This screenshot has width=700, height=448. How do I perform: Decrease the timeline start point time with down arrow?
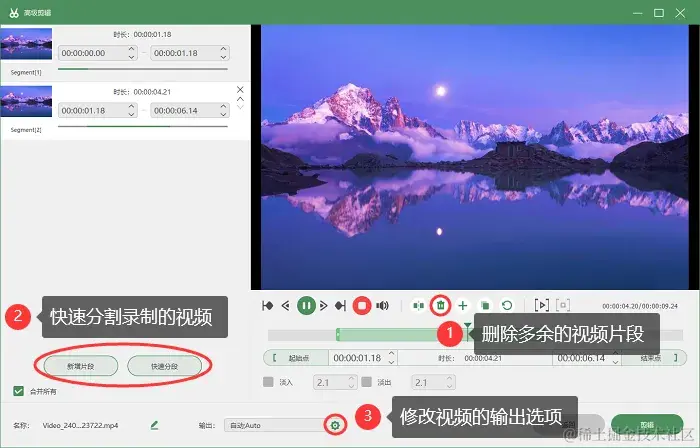(392, 362)
